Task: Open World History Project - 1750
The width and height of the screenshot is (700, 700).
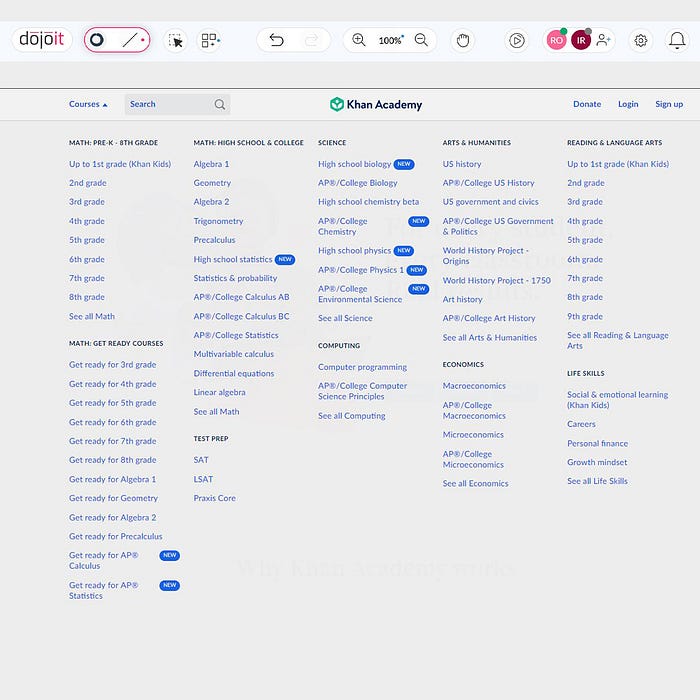Action: pos(496,280)
